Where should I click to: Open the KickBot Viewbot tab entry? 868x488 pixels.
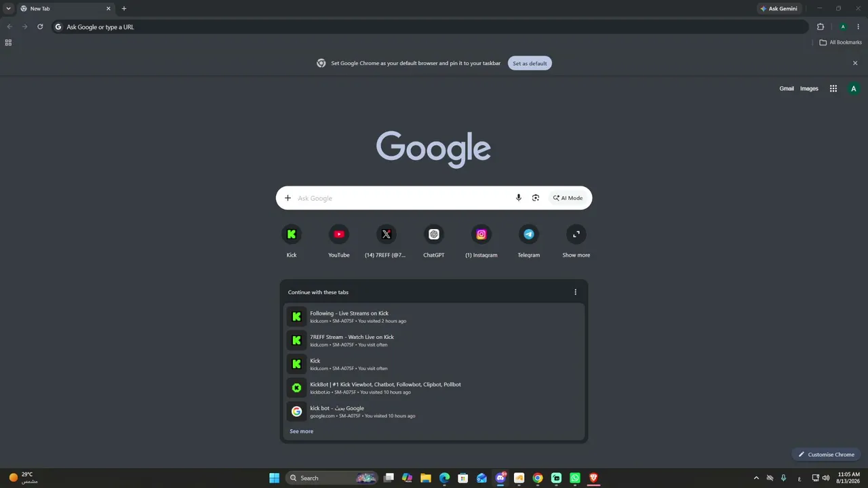tap(434, 388)
